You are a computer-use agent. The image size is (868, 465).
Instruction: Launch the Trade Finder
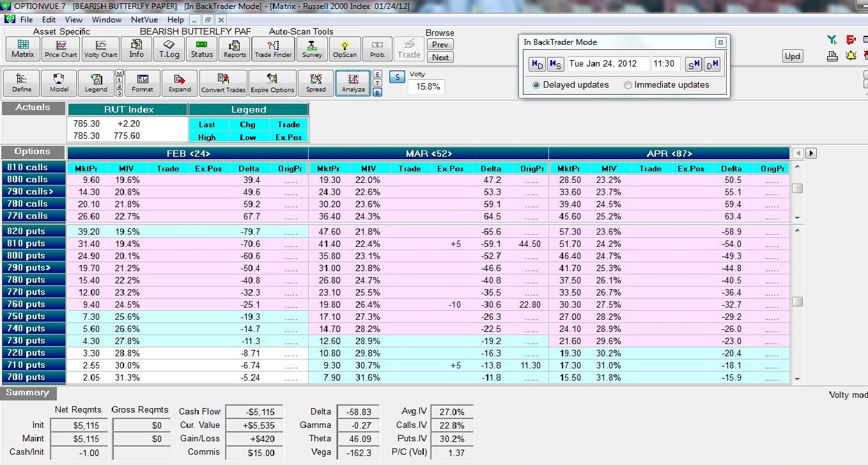pos(273,49)
